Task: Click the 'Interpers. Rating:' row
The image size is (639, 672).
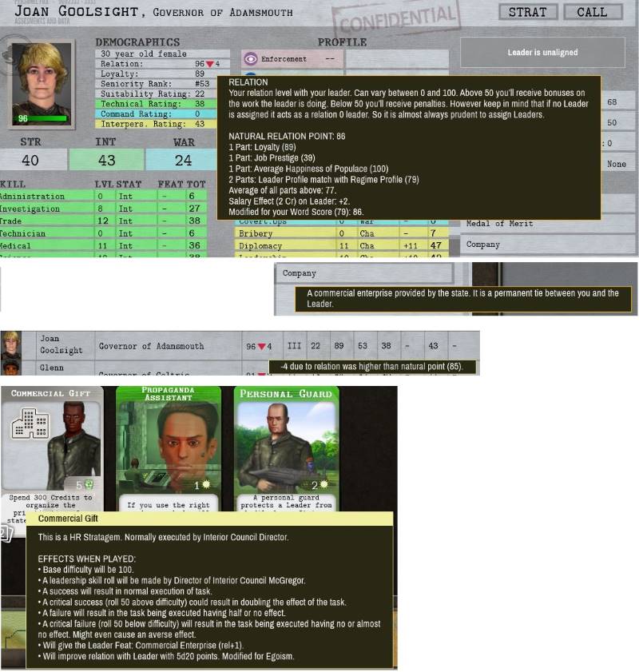Action: click(156, 124)
